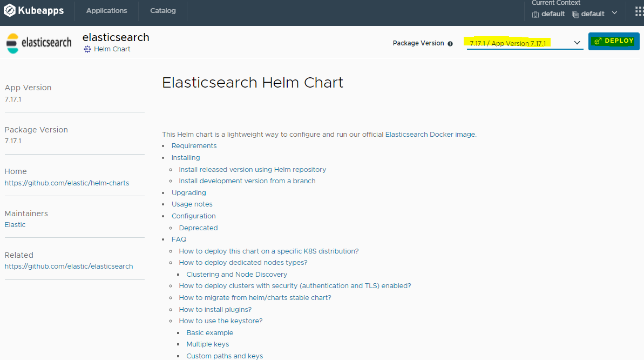The width and height of the screenshot is (644, 360).
Task: Open Install released version using Helm repository
Action: tap(252, 170)
